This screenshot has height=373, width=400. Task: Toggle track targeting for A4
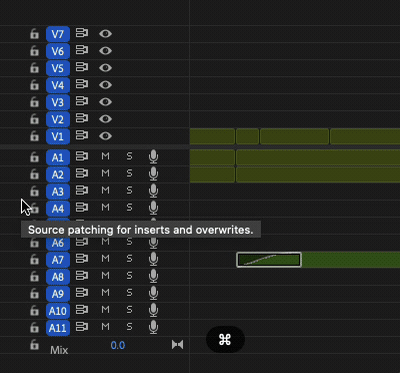[x=58, y=209]
